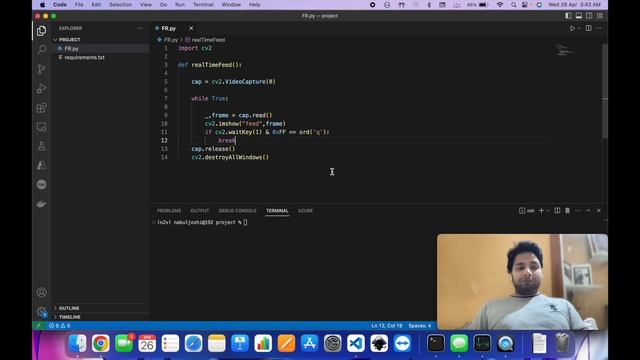Open the Accounts menu icon
Viewport: 640px width, 360px height.
tap(41, 292)
